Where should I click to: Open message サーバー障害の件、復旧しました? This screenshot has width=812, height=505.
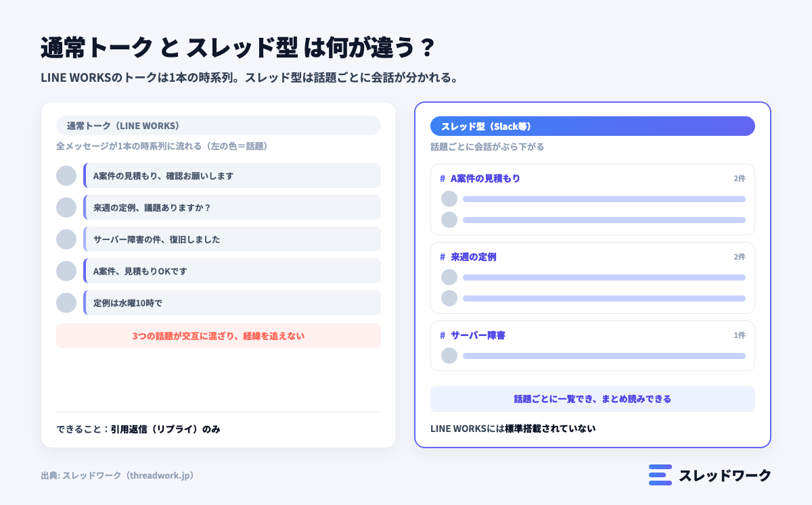(232, 239)
